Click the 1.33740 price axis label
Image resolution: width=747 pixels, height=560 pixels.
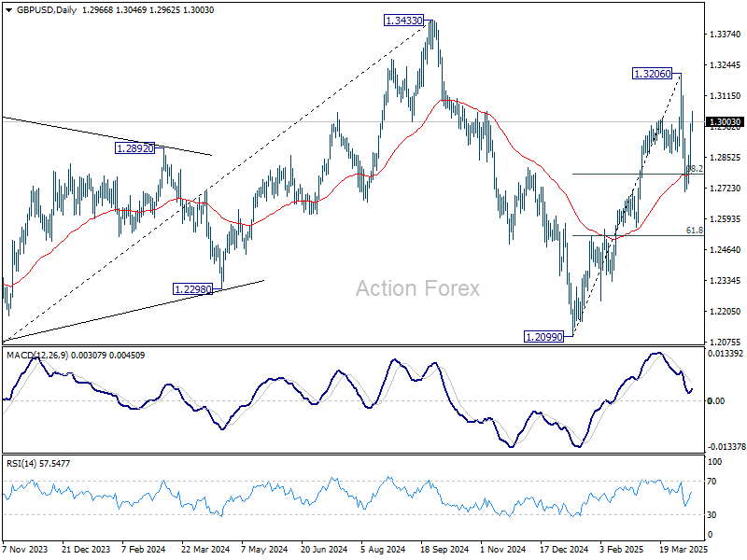point(726,35)
